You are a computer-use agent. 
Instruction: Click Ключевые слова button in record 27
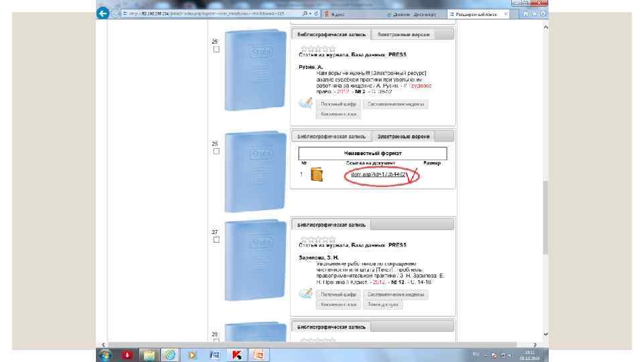(x=338, y=304)
